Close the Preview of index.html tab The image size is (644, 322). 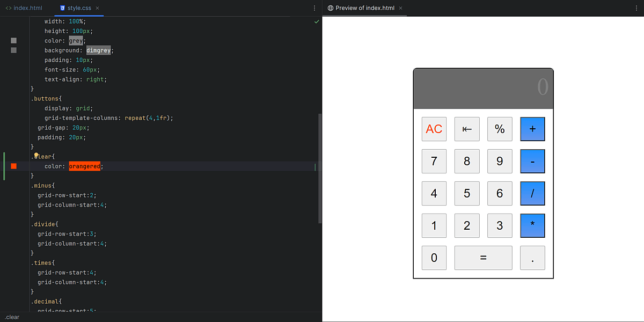coord(401,8)
